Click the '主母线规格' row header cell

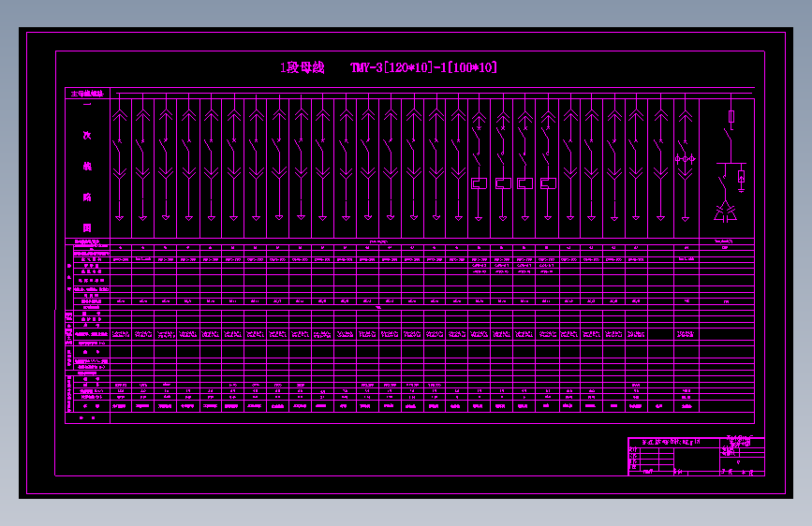[x=87, y=94]
